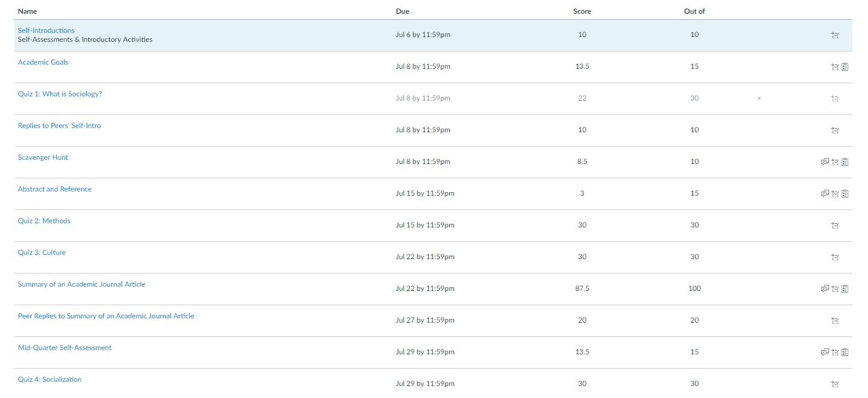The image size is (868, 398).
Task: Open comments icon for Scavenger Hunt
Action: click(x=825, y=162)
